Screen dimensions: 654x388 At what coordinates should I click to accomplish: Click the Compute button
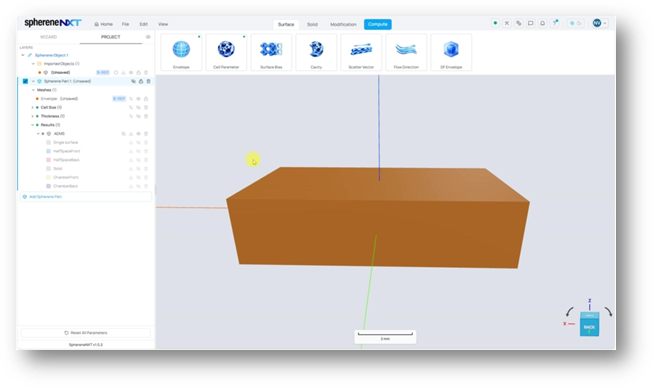tap(377, 24)
